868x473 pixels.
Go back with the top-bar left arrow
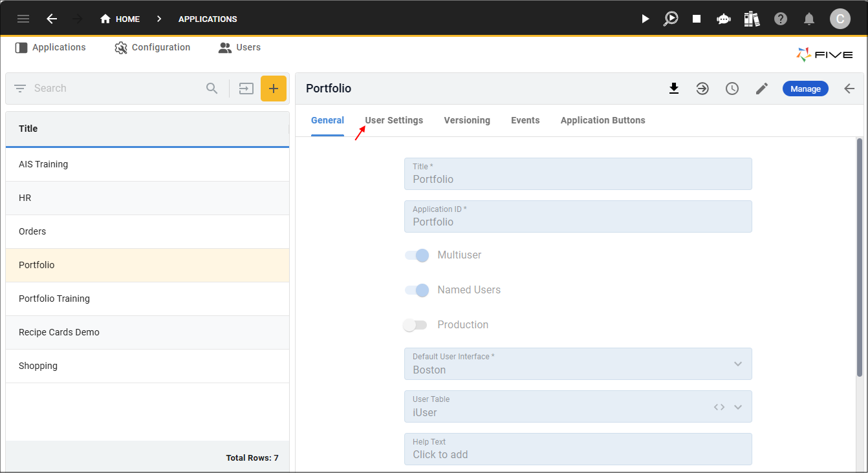52,19
